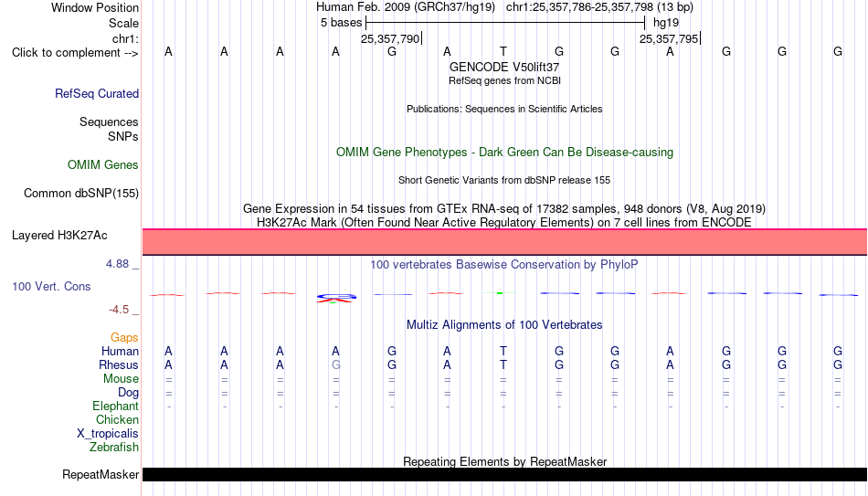Viewport: 868px width, 496px height.
Task: Click the Window Position label
Action: pos(95,7)
